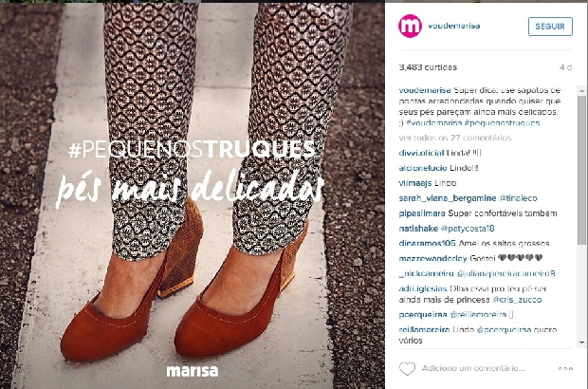Click the 4 d post timestamp
Image resolution: width=588 pixels, height=389 pixels.
click(565, 67)
